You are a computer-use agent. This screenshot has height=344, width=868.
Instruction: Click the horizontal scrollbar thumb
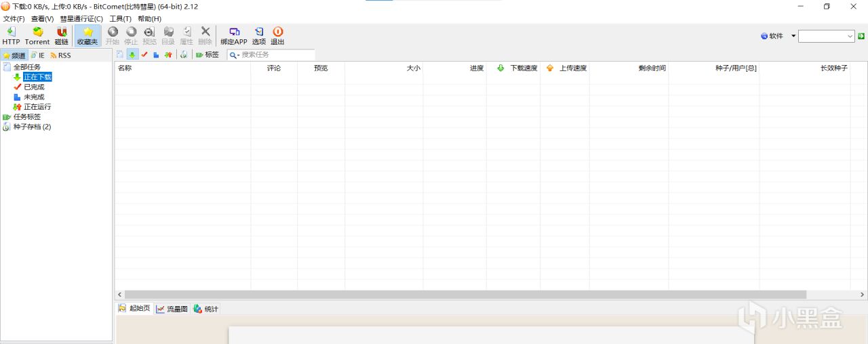[465, 295]
